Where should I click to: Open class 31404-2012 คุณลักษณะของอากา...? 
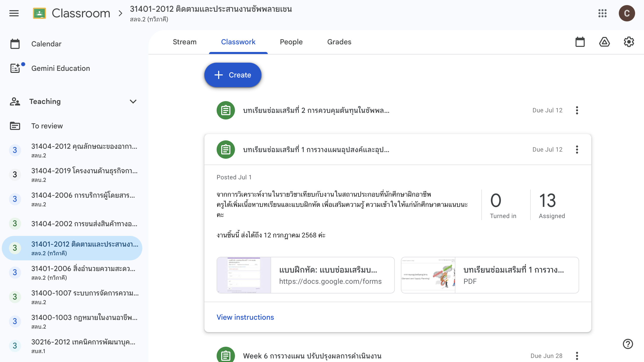72,150
